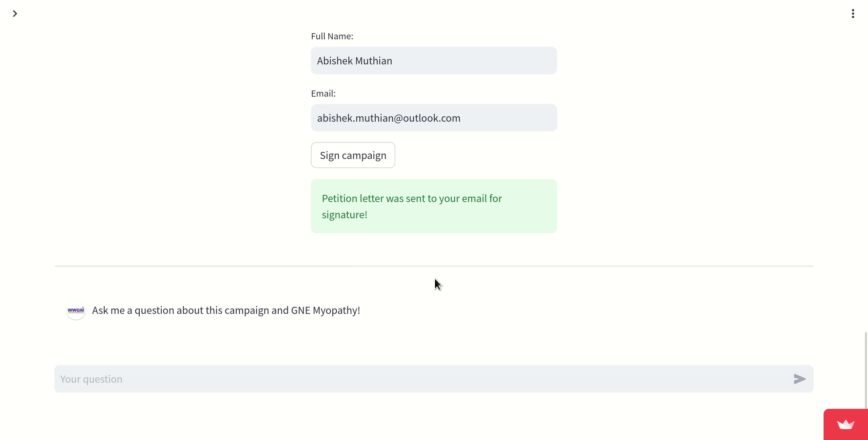
Task: Select the chat bot avatar next to the greeting
Action: tap(76, 309)
